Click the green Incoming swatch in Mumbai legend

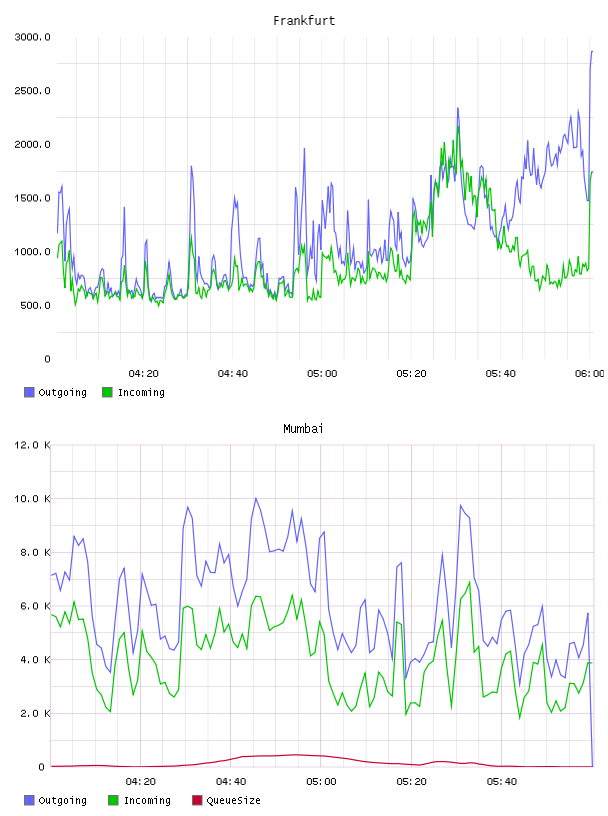(x=113, y=800)
